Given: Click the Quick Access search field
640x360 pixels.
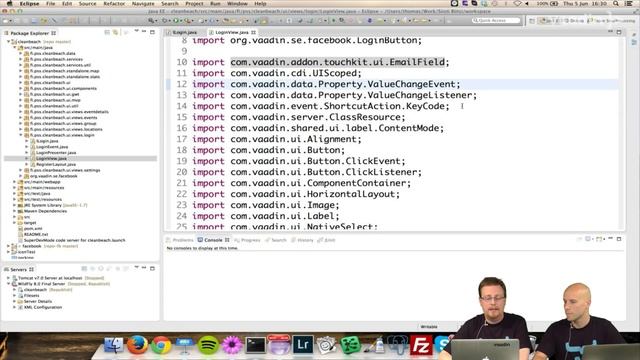Looking at the screenshot, I should [x=496, y=20].
